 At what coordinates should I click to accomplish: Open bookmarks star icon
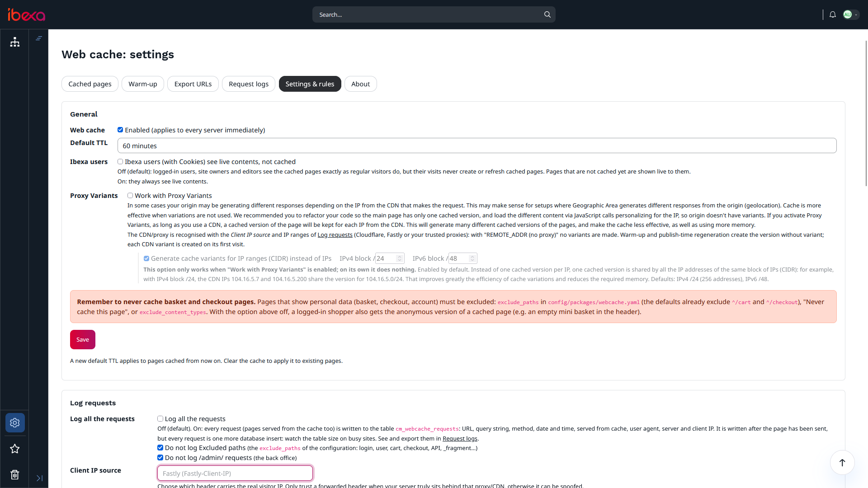pos(15,449)
